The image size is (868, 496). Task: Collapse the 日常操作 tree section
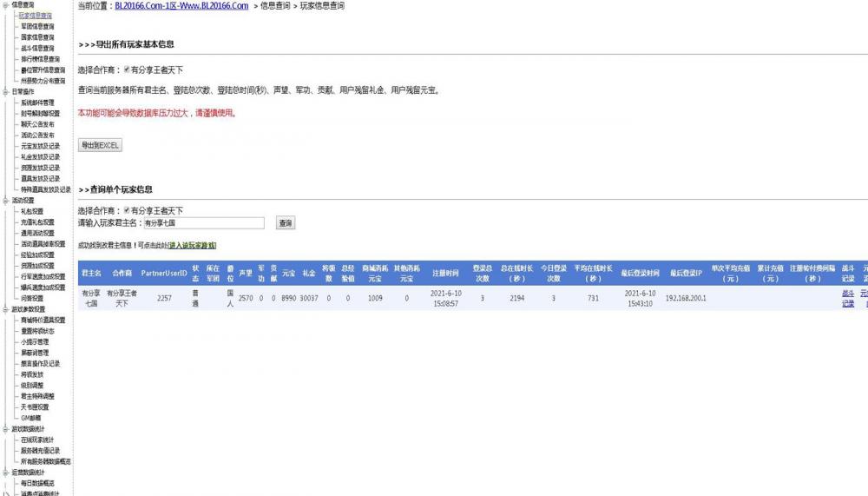[x=5, y=91]
